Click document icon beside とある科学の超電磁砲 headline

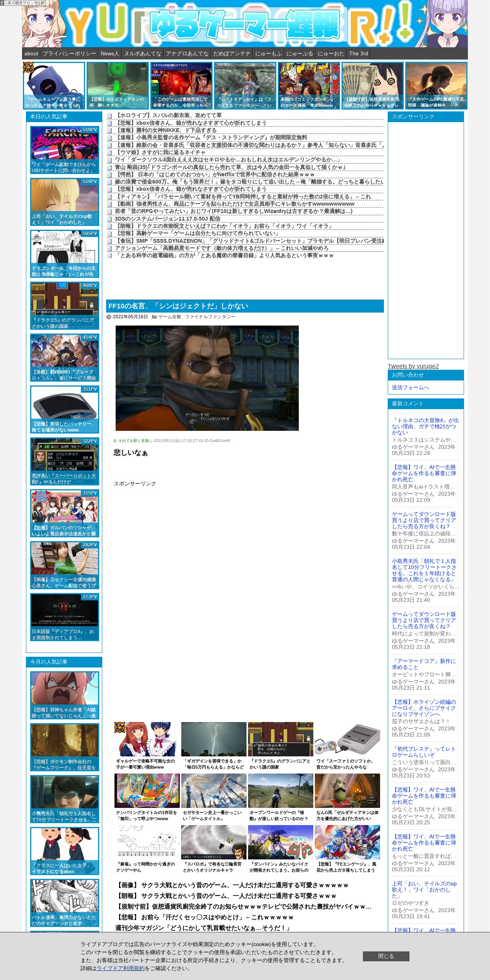click(110, 256)
